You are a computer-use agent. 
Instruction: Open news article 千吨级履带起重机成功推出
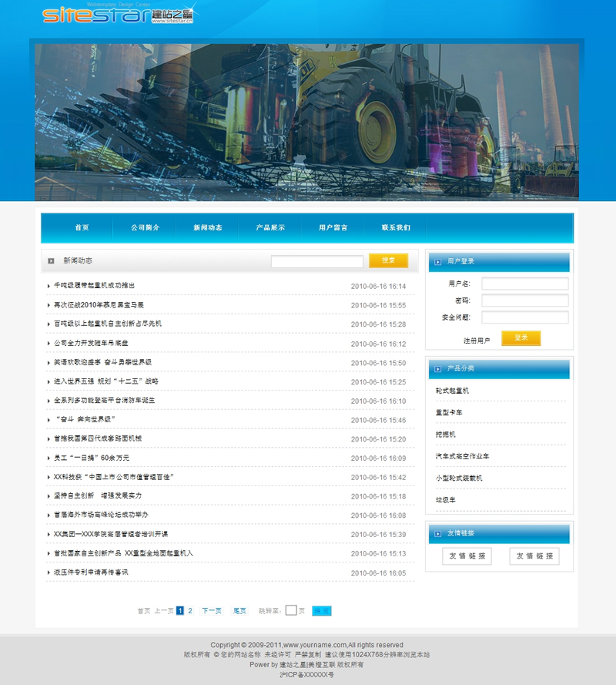click(94, 286)
